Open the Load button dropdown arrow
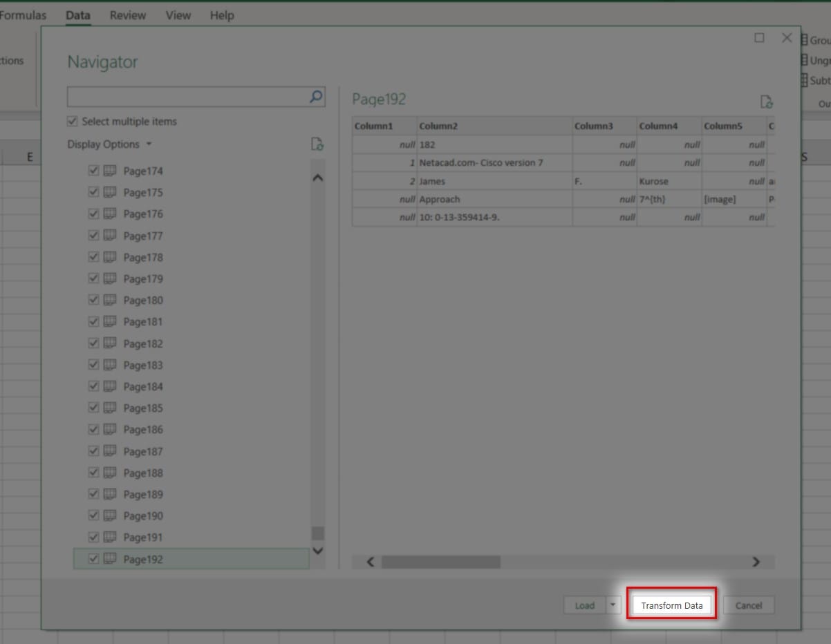This screenshot has height=644, width=831. coord(613,605)
